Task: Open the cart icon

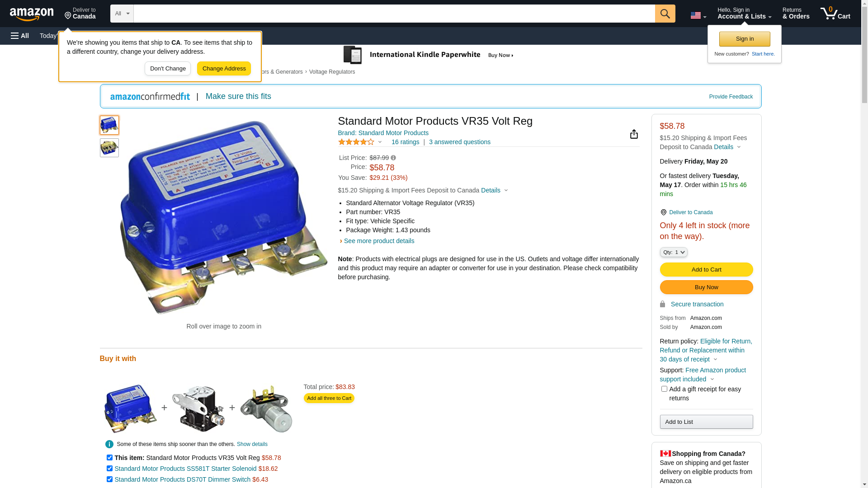Action: [x=835, y=14]
